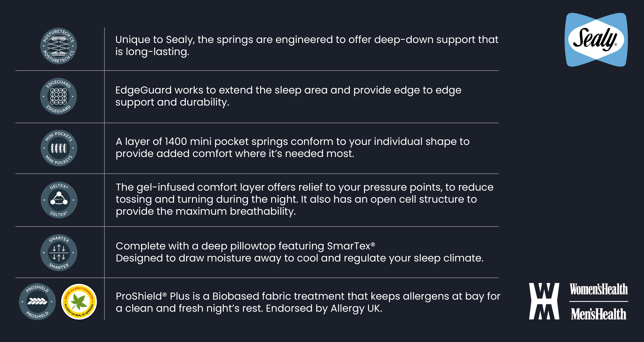This screenshot has height=342, width=644.
Task: Select the 'sleep climate' moisture sentence
Action: pyautogui.click(x=299, y=258)
